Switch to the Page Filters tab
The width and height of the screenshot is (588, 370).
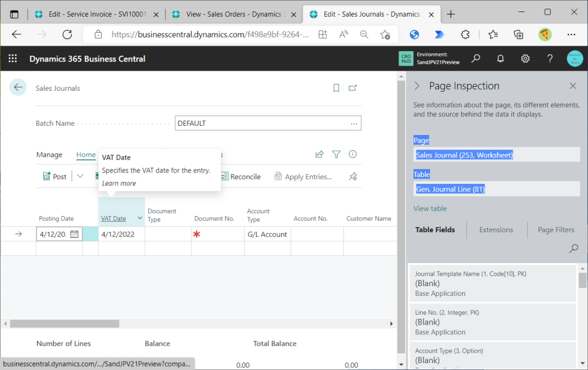tap(556, 230)
